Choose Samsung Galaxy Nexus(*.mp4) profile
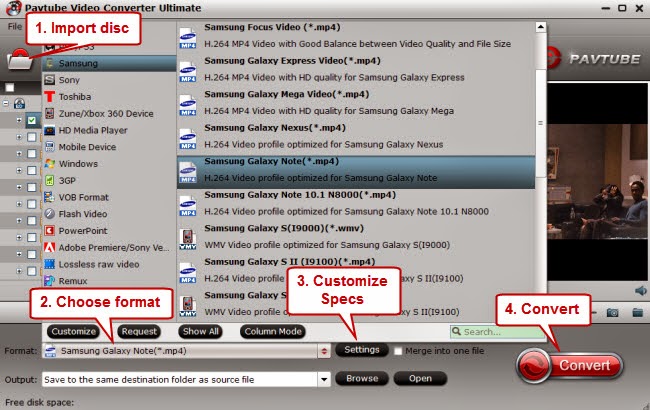The height and width of the screenshot is (410, 650). 356,136
